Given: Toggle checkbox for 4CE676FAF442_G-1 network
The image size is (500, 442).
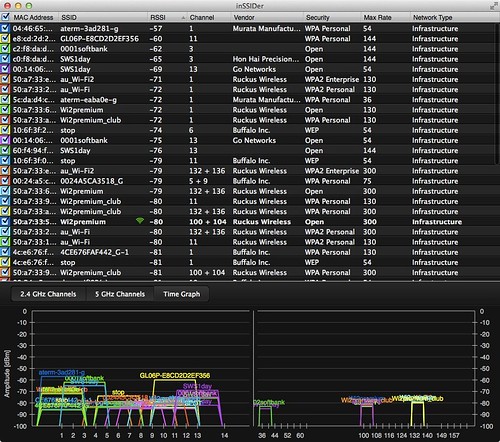Looking at the screenshot, I should point(5,252).
